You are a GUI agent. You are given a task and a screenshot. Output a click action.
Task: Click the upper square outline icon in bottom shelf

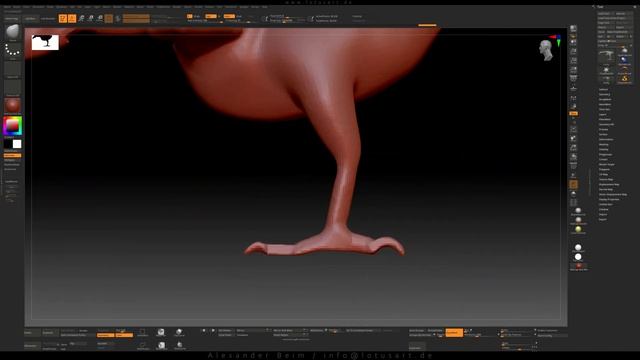point(142,332)
